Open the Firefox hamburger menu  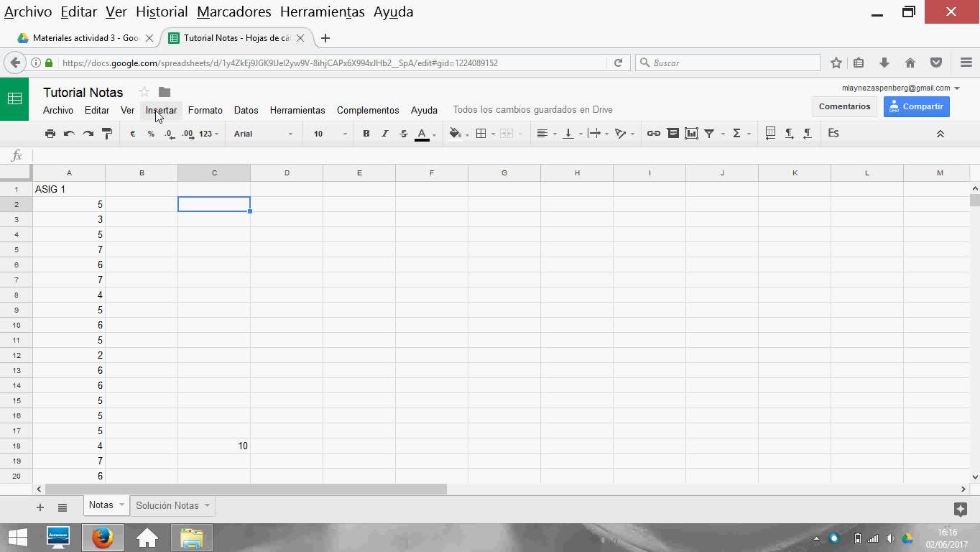tap(966, 63)
